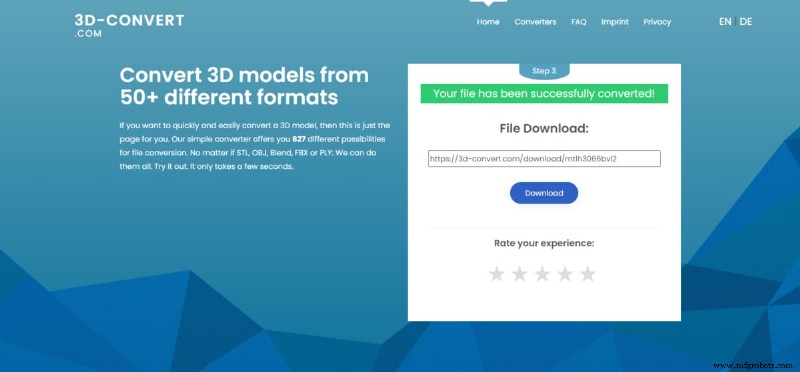Switch language to EN
The height and width of the screenshot is (372, 800).
pyautogui.click(x=725, y=21)
